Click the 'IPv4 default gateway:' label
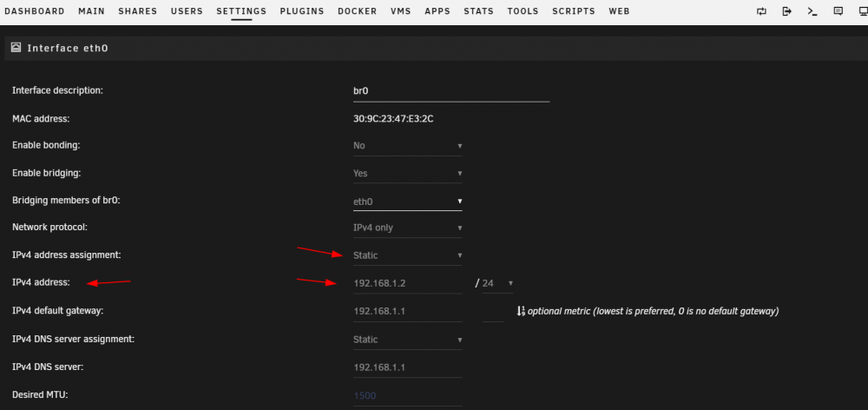This screenshot has width=868, height=410. click(58, 311)
